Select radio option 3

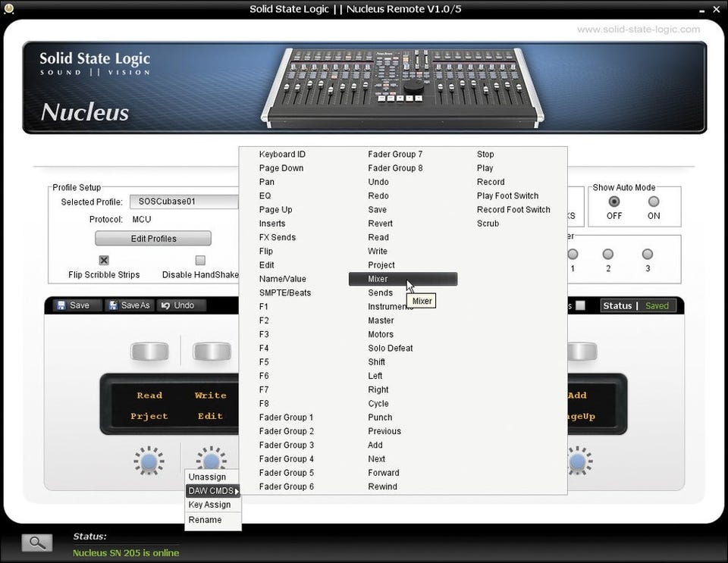click(x=647, y=254)
